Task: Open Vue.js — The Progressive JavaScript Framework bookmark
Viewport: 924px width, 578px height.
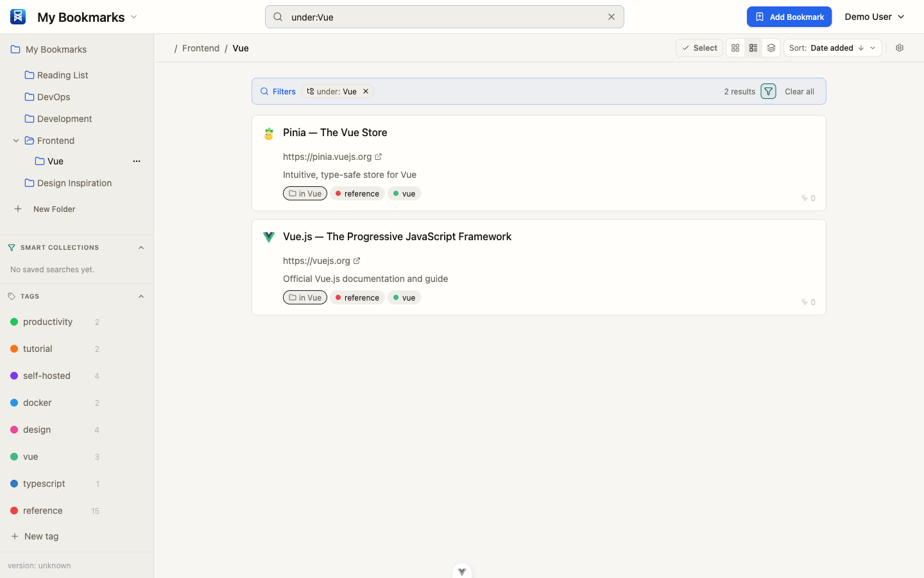Action: tap(397, 237)
